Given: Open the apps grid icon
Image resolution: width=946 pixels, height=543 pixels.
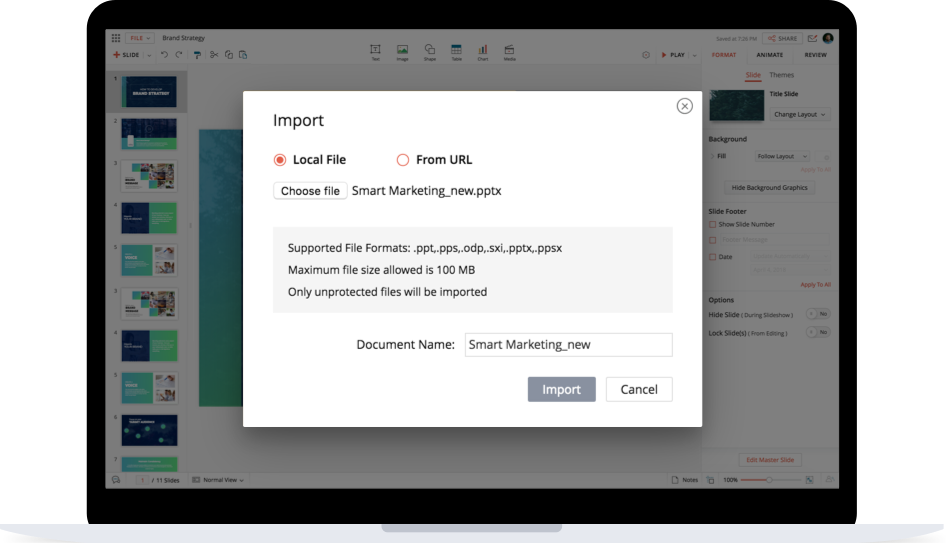Looking at the screenshot, I should pos(116,38).
